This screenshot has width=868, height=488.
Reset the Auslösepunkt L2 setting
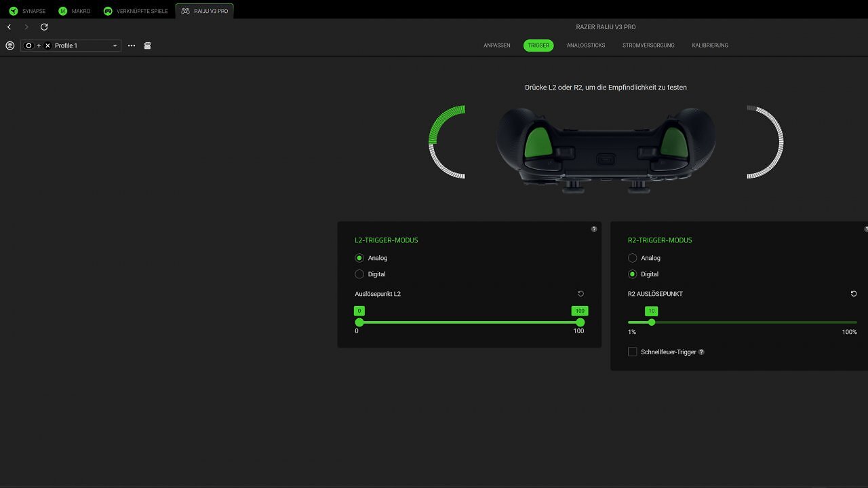(580, 294)
